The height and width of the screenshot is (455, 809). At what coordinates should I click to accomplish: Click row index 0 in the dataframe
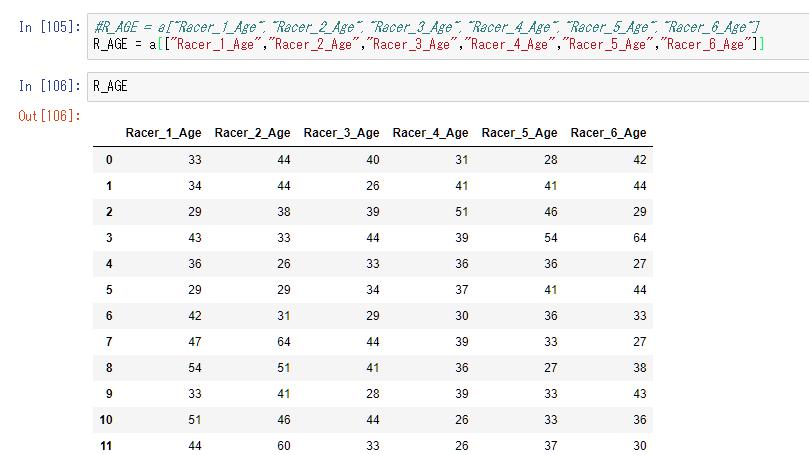click(x=109, y=160)
